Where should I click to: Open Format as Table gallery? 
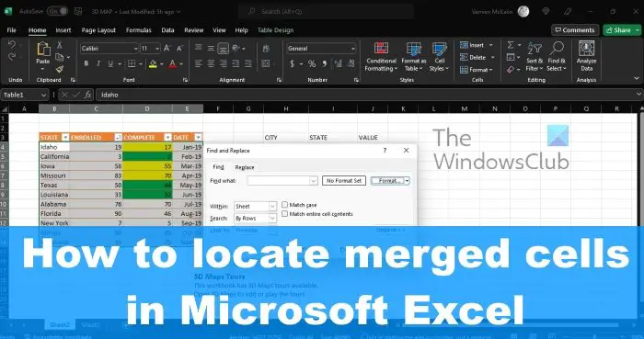414,57
